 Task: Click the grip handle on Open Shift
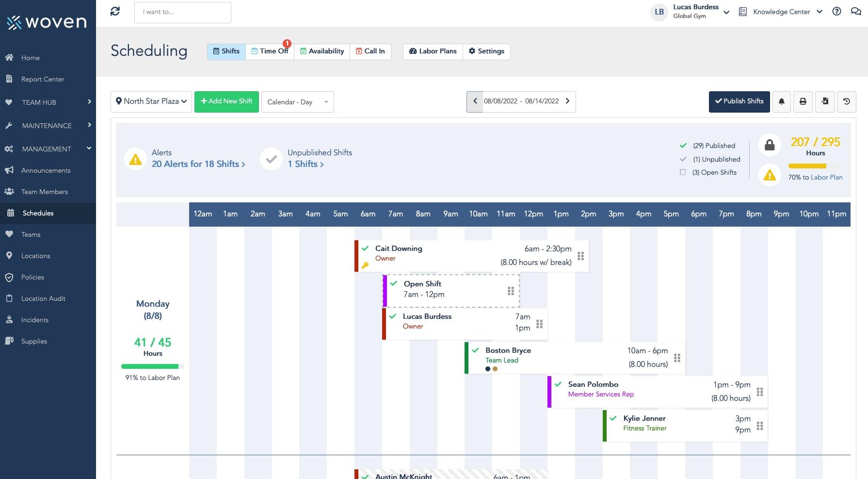pos(511,291)
